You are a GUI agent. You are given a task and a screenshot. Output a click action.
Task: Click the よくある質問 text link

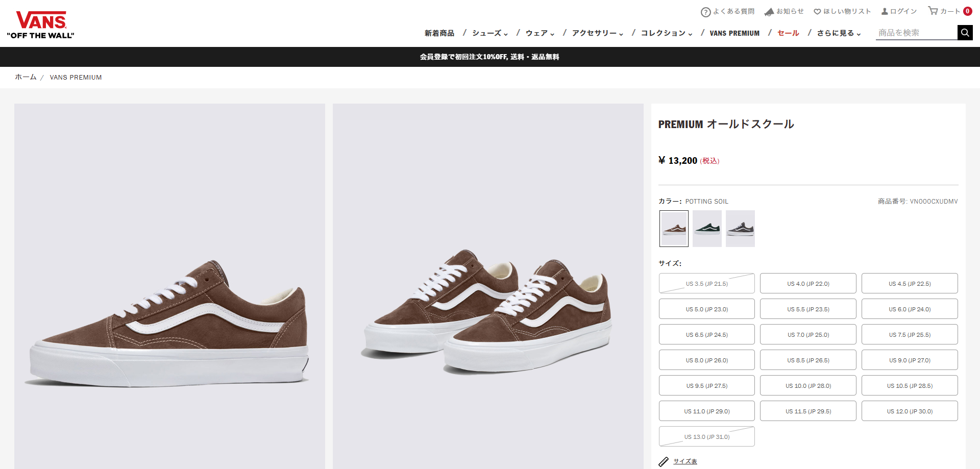click(733, 11)
